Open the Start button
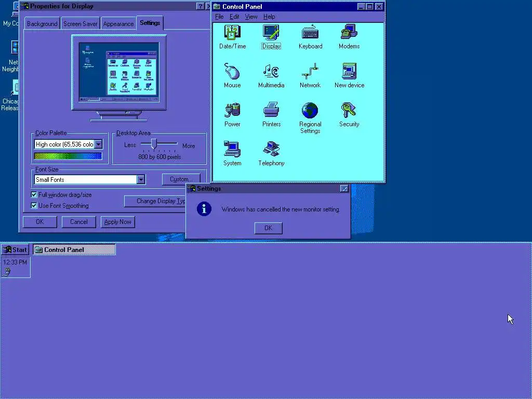Screen dimensions: 532x399 [x=15, y=250]
